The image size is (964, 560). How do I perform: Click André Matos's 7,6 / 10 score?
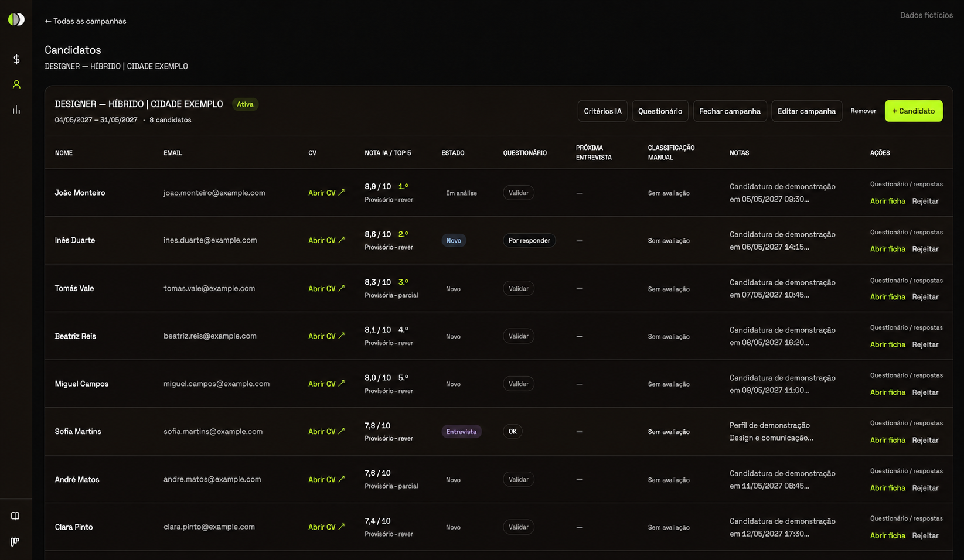377,473
